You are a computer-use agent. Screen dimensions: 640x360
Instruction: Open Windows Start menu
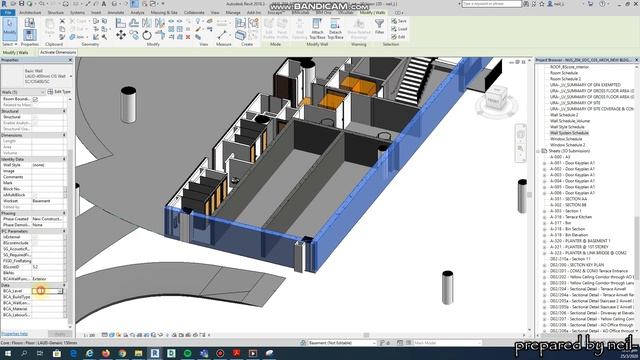point(8,353)
